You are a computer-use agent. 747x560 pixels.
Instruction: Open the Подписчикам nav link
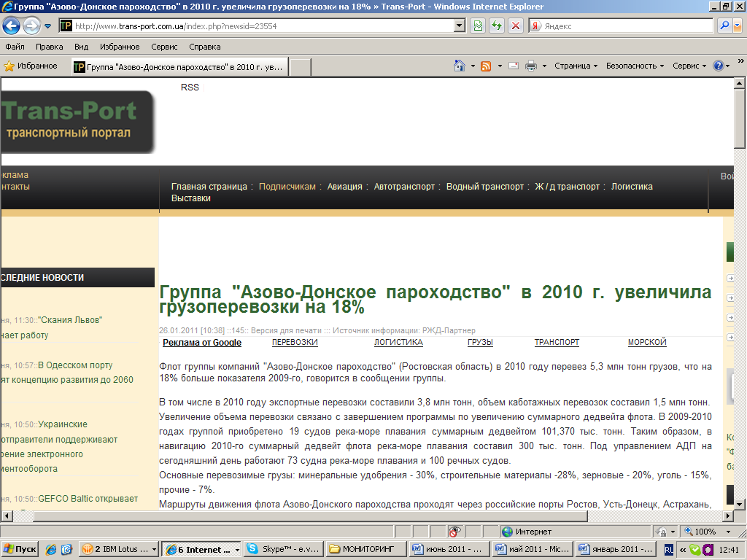tap(287, 187)
